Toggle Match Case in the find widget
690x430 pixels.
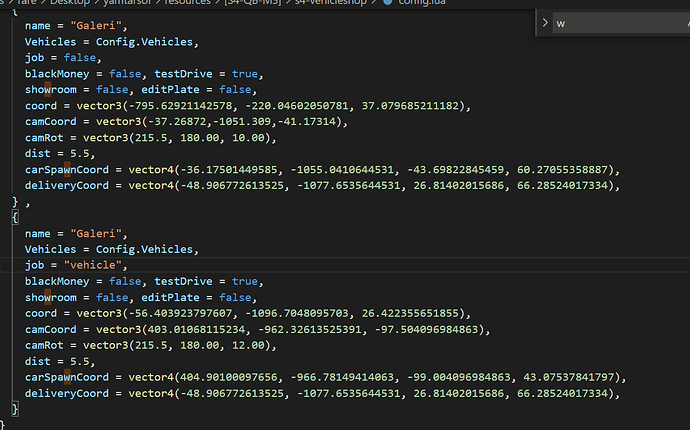pyautogui.click(x=684, y=22)
